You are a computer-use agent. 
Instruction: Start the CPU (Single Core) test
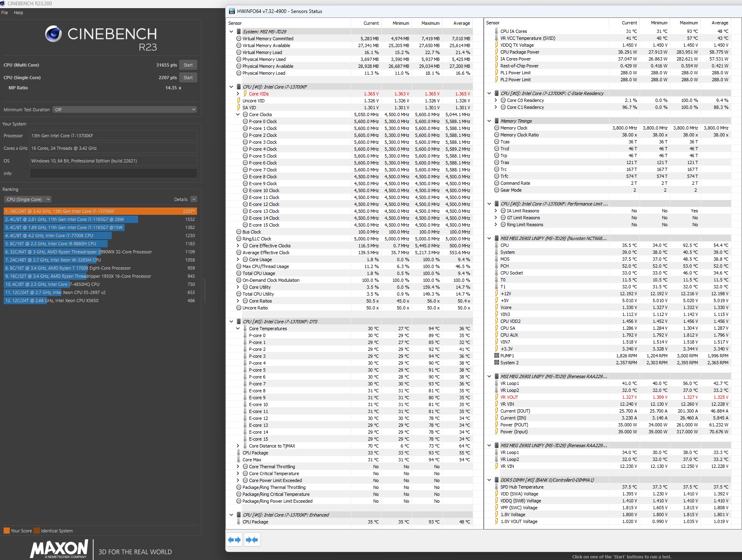coord(188,78)
